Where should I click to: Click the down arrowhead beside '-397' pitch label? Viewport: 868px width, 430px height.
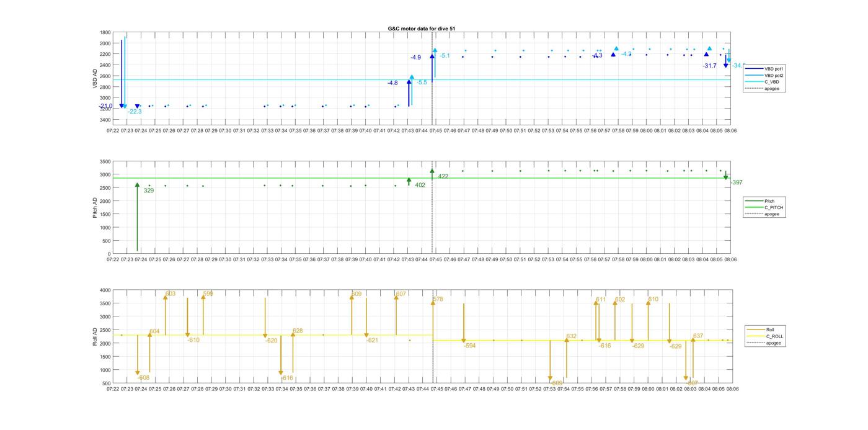click(725, 177)
